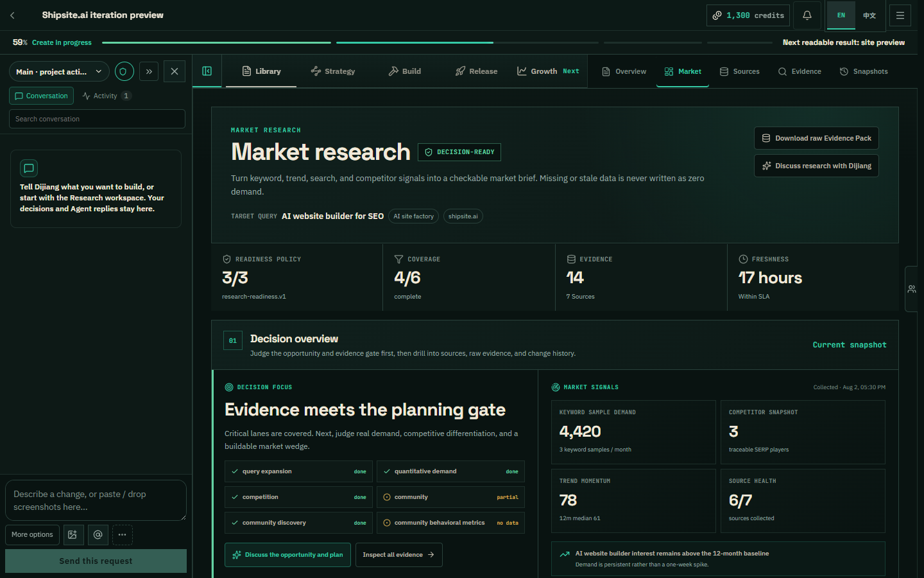
Task: Switch language to 中文
Action: 869,15
